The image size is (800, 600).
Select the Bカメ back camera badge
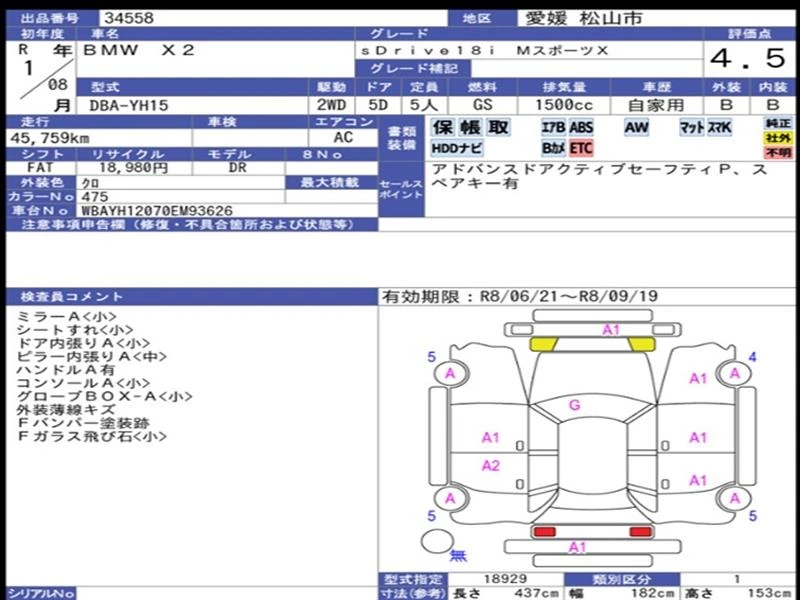554,148
